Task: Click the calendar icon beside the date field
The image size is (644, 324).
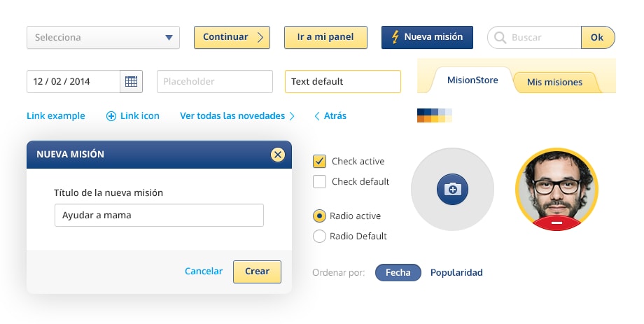Action: [x=131, y=82]
